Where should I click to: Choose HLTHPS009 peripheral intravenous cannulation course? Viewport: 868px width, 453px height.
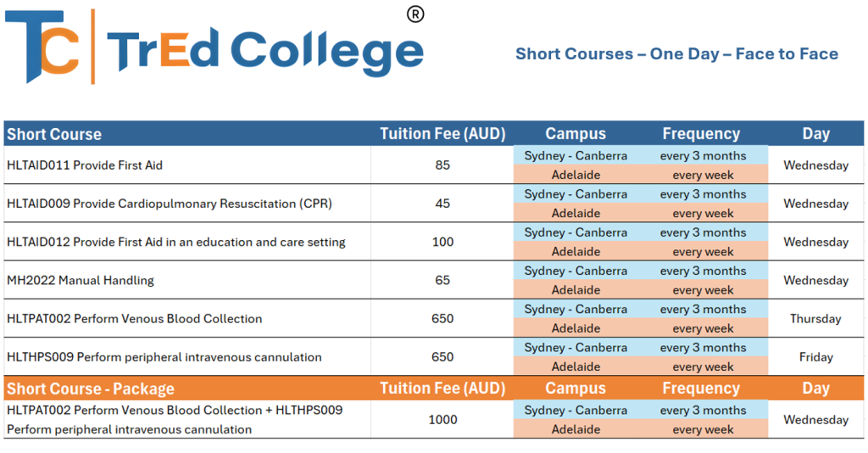coord(164,357)
